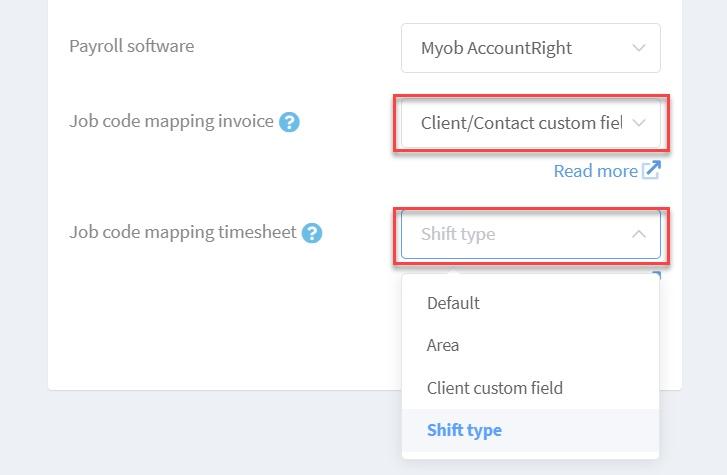Click the Job code mapping invoice select box
This screenshot has width=727, height=475.
530,123
